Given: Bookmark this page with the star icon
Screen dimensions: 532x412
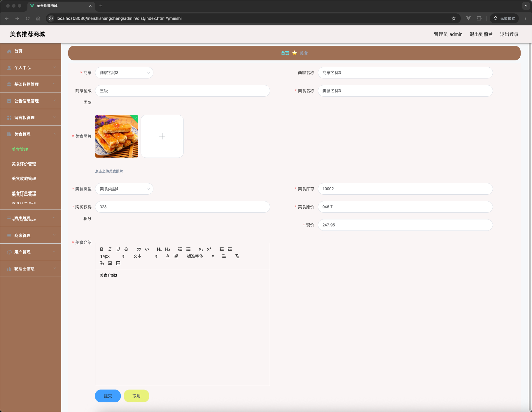Looking at the screenshot, I should [454, 18].
